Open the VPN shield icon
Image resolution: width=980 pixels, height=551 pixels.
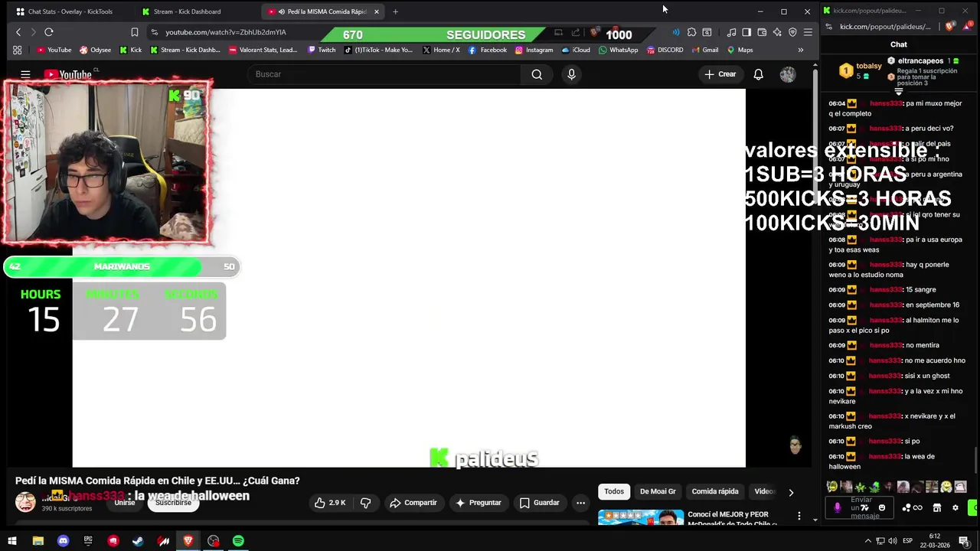(792, 32)
